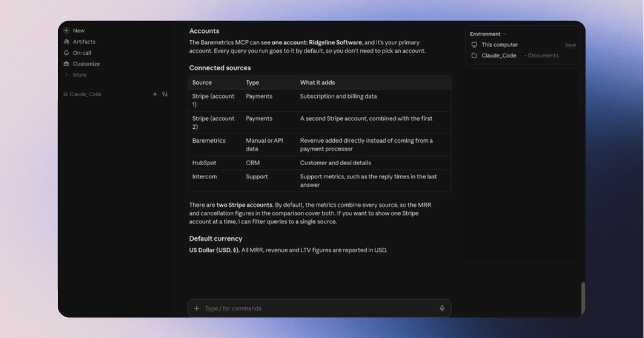Open the On-call bell item

77,53
